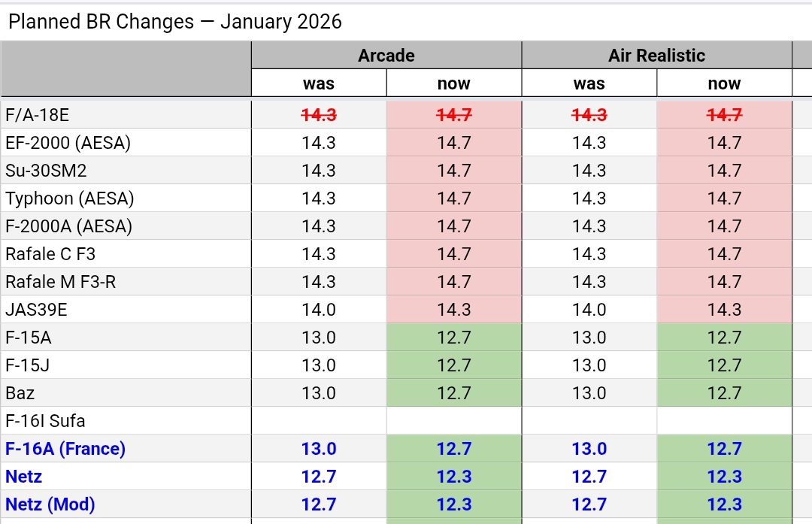
Task: Click the blank gray top-left header cell
Action: click(x=126, y=69)
